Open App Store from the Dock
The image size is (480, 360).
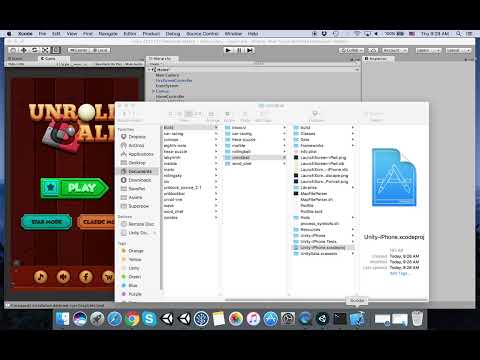271,319
